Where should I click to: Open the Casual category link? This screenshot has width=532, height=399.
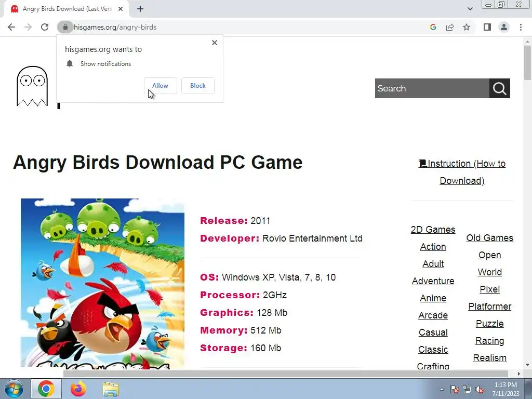433,332
